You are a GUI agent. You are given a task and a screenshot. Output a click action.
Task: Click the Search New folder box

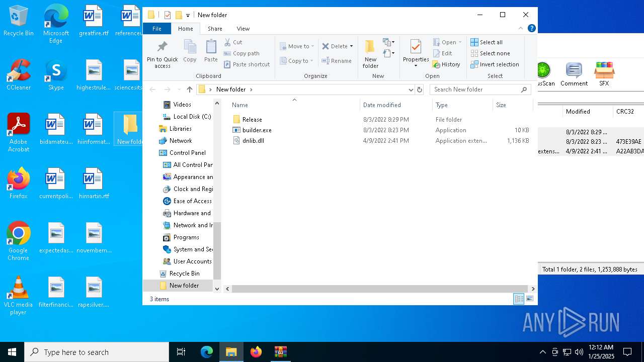(480, 89)
